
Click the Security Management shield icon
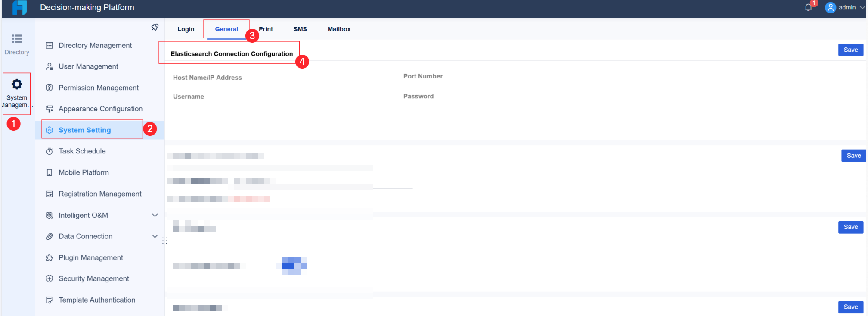click(50, 279)
